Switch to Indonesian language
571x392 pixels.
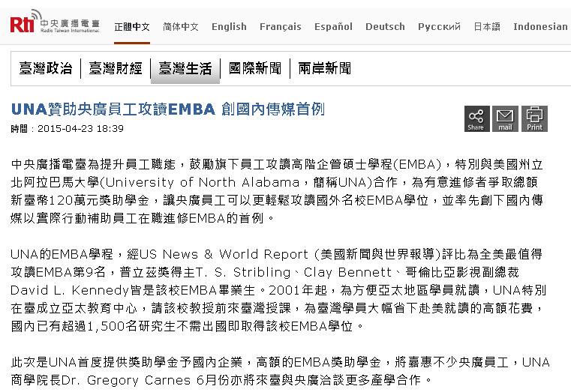point(540,26)
